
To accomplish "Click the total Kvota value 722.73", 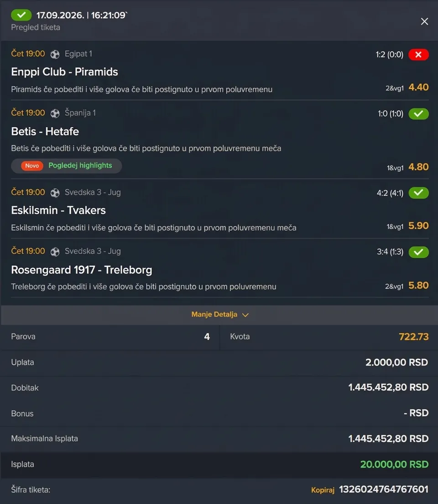I will pyautogui.click(x=413, y=337).
